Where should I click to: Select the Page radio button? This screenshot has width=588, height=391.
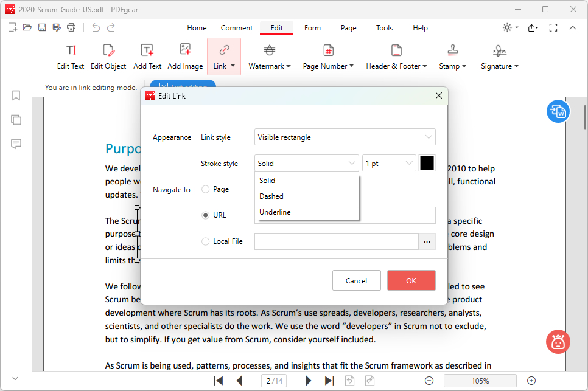206,189
